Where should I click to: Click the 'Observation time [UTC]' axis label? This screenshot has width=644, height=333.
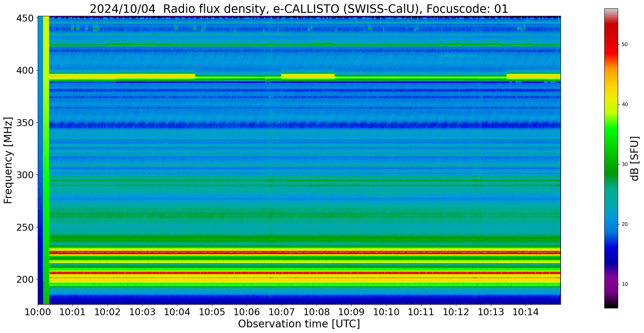(x=299, y=324)
